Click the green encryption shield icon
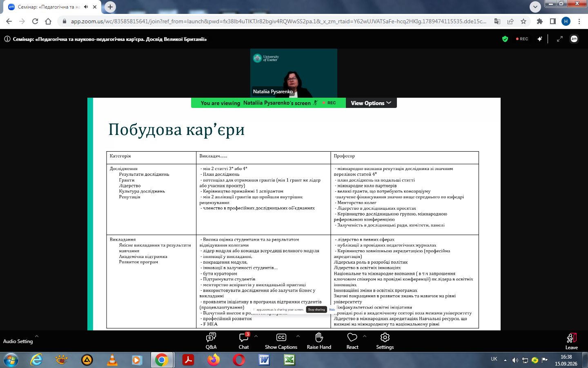588x368 pixels. 505,39
